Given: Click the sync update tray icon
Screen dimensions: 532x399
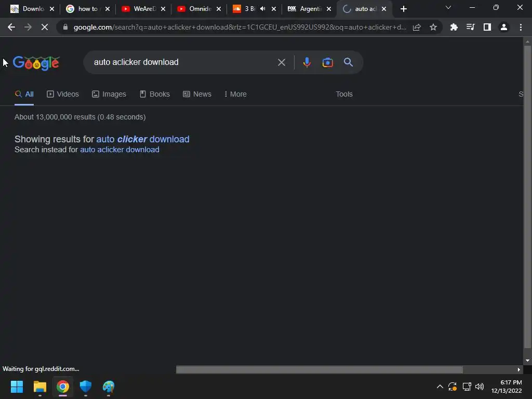Looking at the screenshot, I should coord(453,387).
